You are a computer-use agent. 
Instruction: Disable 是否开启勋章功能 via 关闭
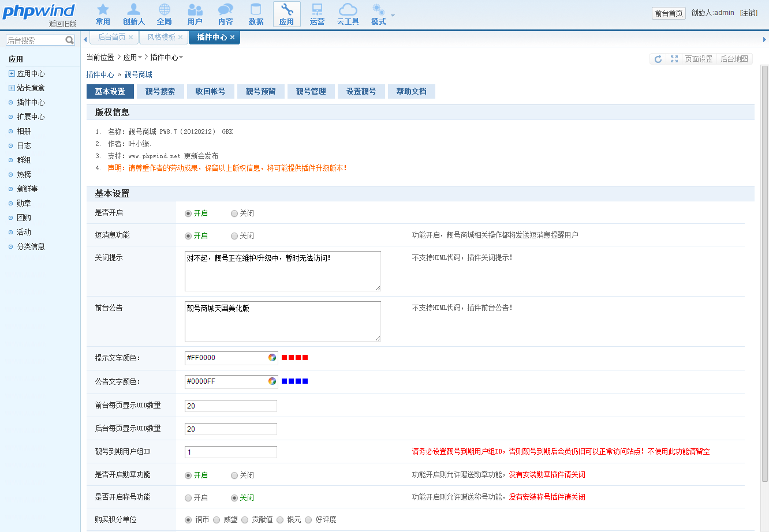(x=234, y=475)
